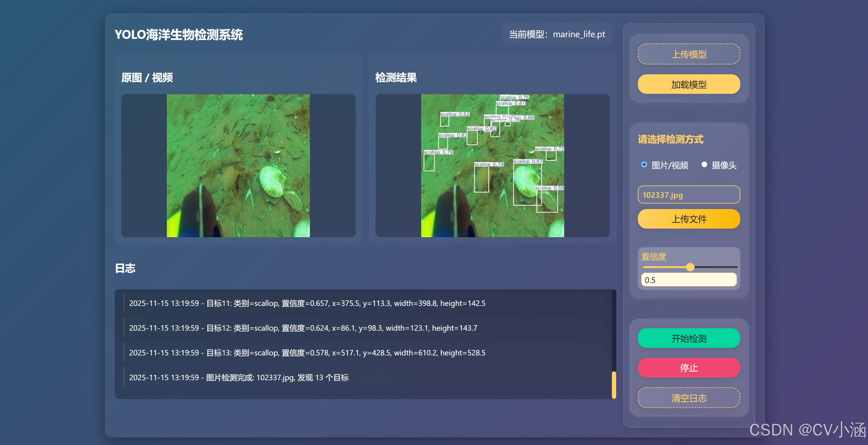Click the 当前模型 marine_life.pt label
The width and height of the screenshot is (868, 445).
click(557, 34)
